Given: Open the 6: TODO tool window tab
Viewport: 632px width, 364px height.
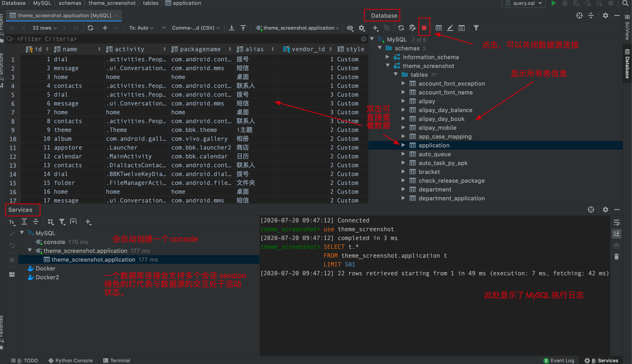Looking at the screenshot, I should pyautogui.click(x=24, y=360).
